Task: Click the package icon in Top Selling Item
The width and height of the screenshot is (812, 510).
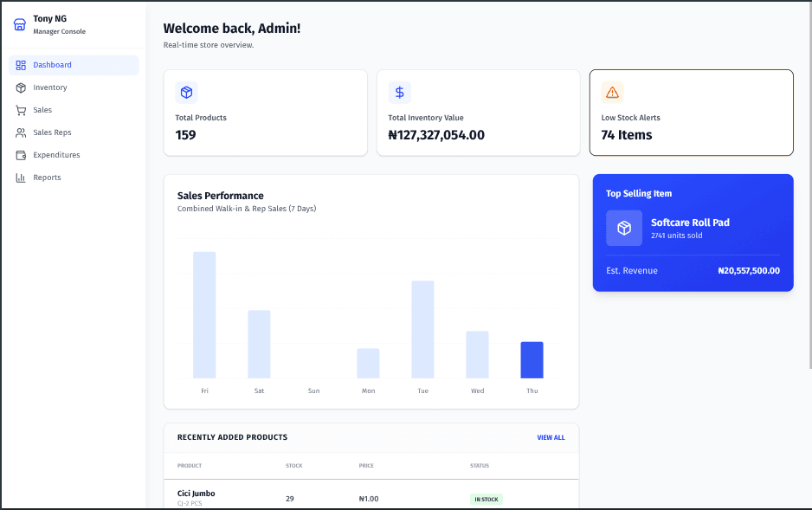Action: tap(624, 229)
